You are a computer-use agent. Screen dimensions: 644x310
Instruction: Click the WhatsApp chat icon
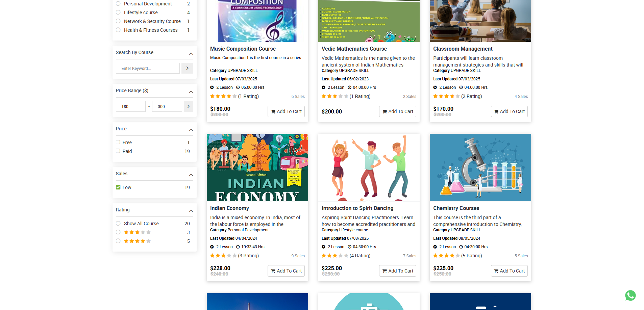(x=630, y=295)
